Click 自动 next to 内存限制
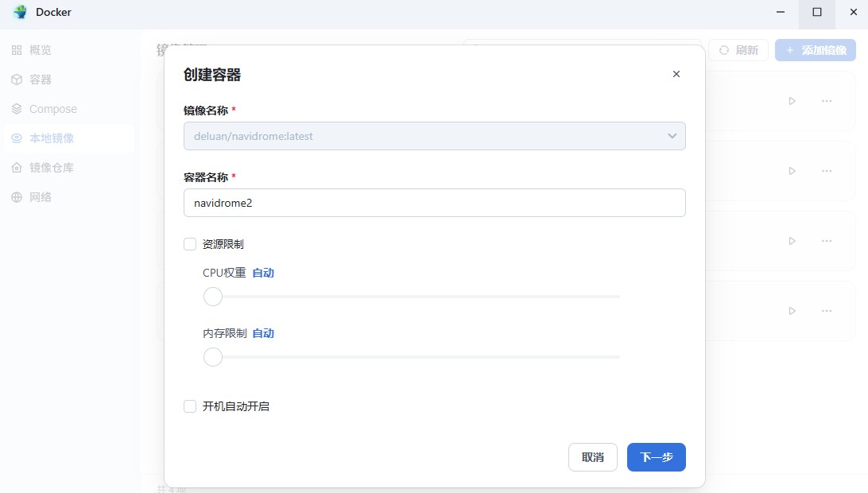 click(263, 333)
